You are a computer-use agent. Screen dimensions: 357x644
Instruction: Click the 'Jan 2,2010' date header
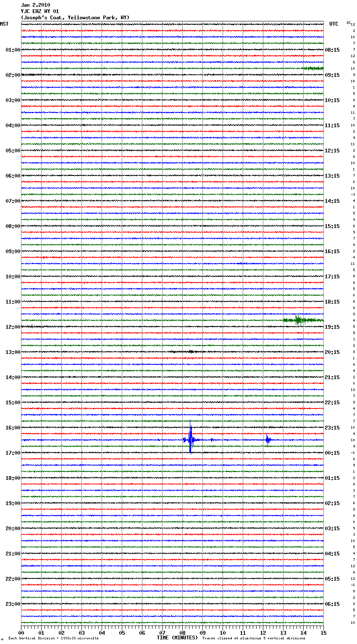(35, 5)
